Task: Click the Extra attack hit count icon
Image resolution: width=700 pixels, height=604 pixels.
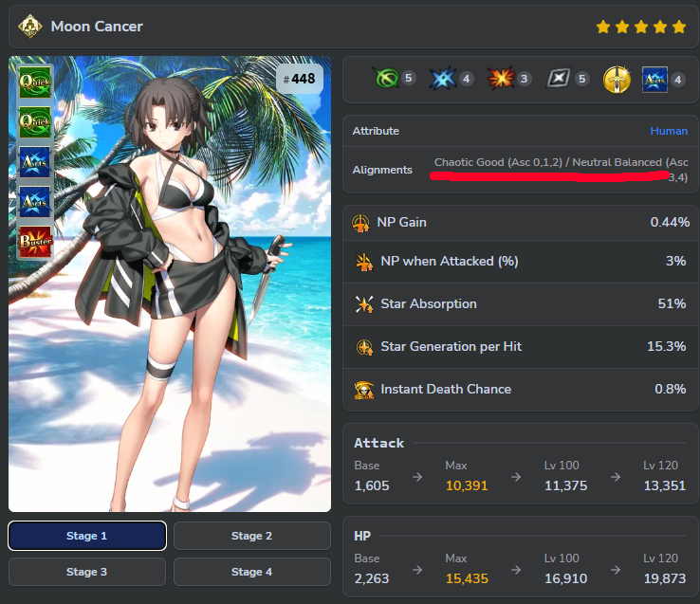Action: click(559, 79)
